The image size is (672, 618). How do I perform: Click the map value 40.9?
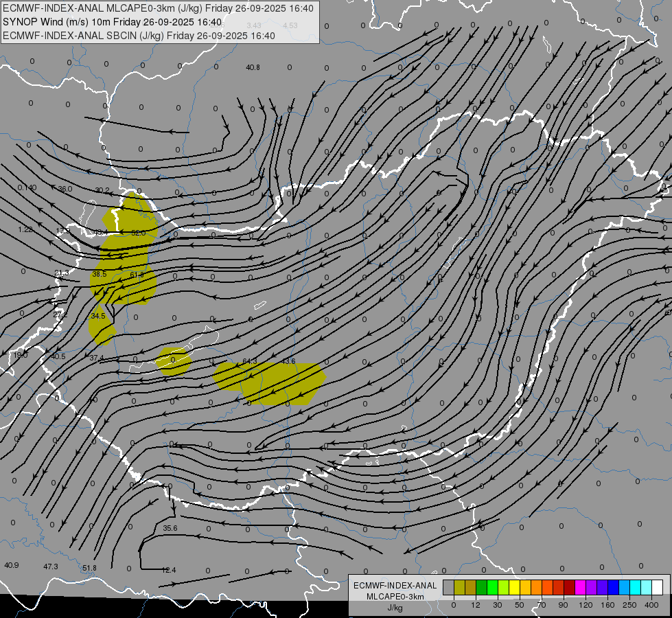click(12, 565)
